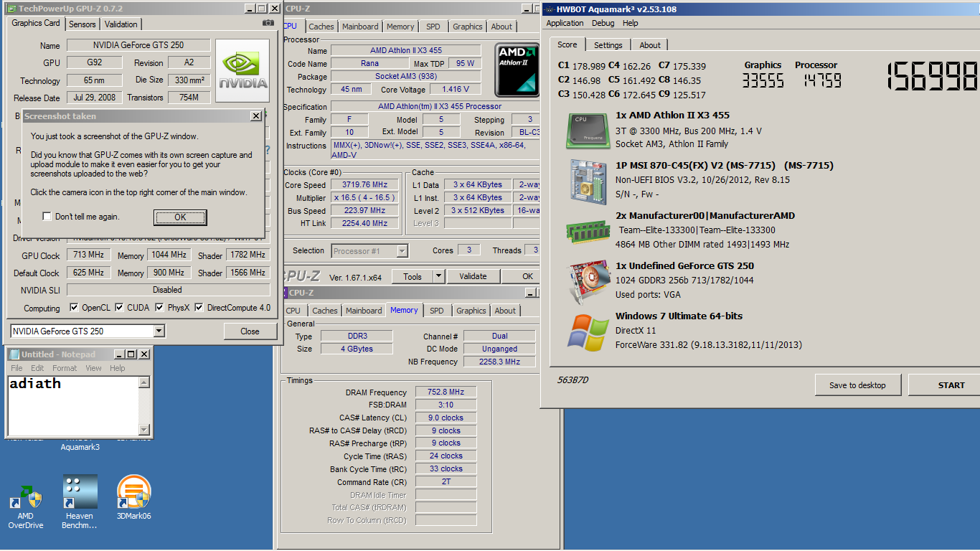
Task: Switch to Validation tab in GPU-Z
Action: [121, 24]
